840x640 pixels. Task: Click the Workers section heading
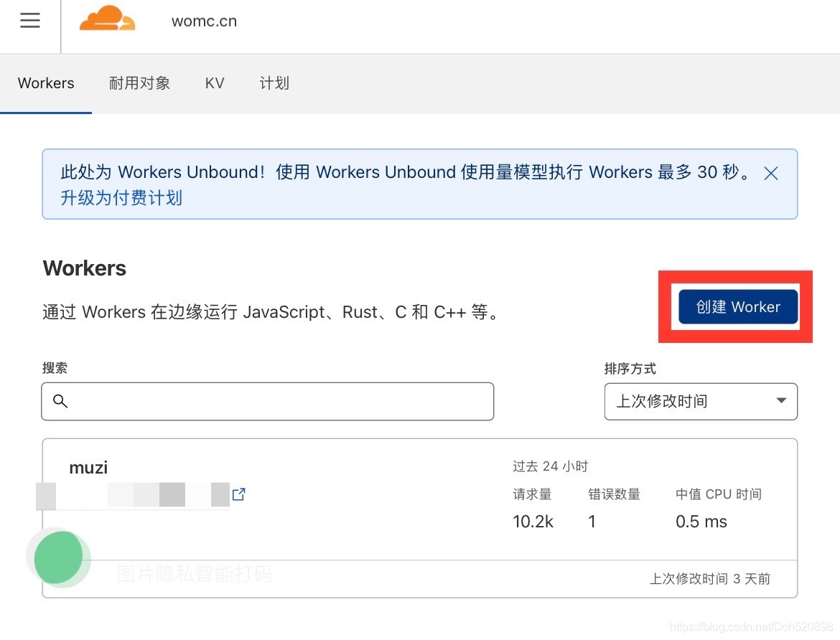click(x=85, y=268)
